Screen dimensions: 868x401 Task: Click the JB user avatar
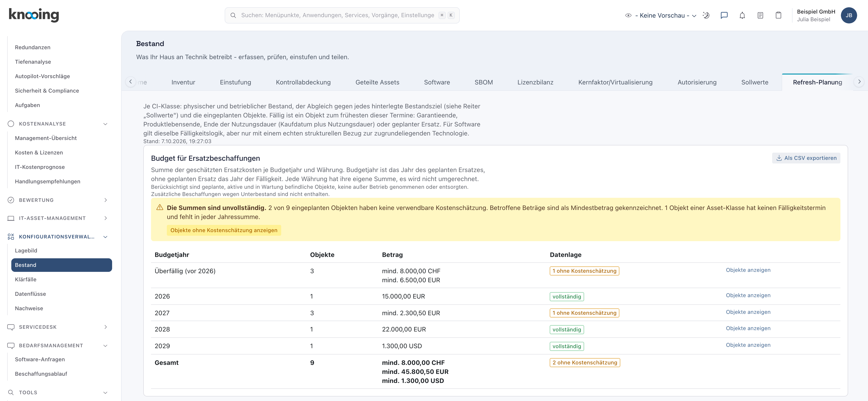[x=849, y=16]
